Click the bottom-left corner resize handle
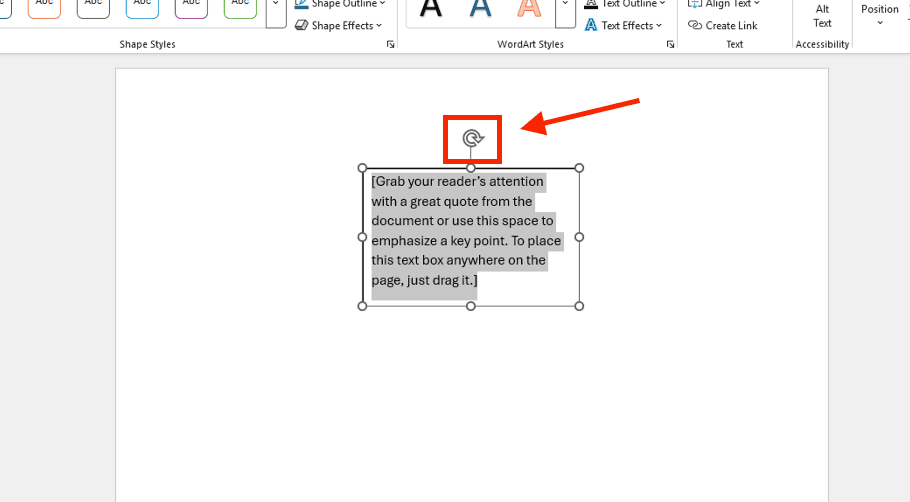This screenshot has height=502, width=910. tap(362, 306)
